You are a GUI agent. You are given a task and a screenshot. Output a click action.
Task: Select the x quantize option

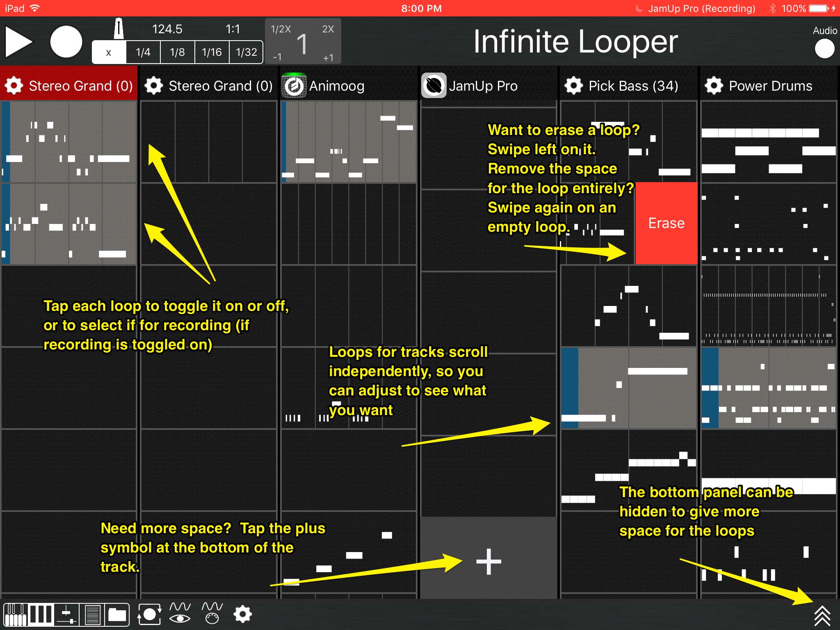[x=109, y=52]
